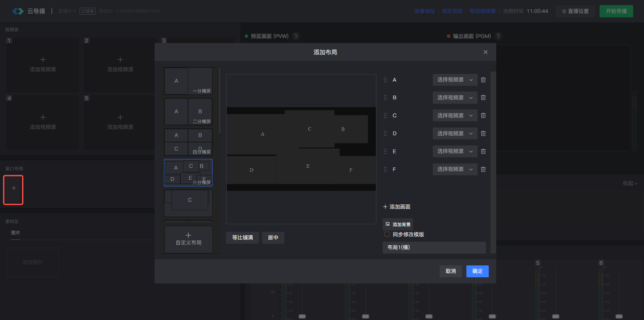Click the headphone icon next to 预监画面 (PVW)
This screenshot has width=644, height=320.
[x=296, y=36]
